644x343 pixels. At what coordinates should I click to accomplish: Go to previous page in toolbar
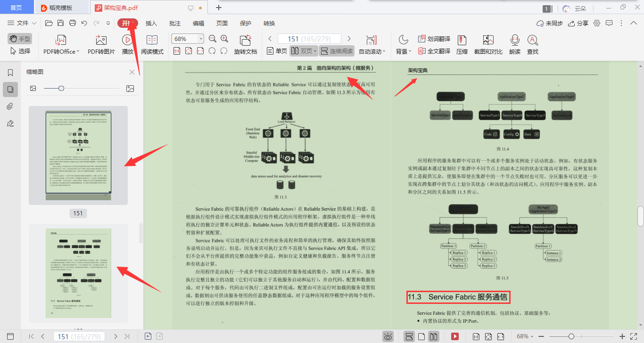270,39
